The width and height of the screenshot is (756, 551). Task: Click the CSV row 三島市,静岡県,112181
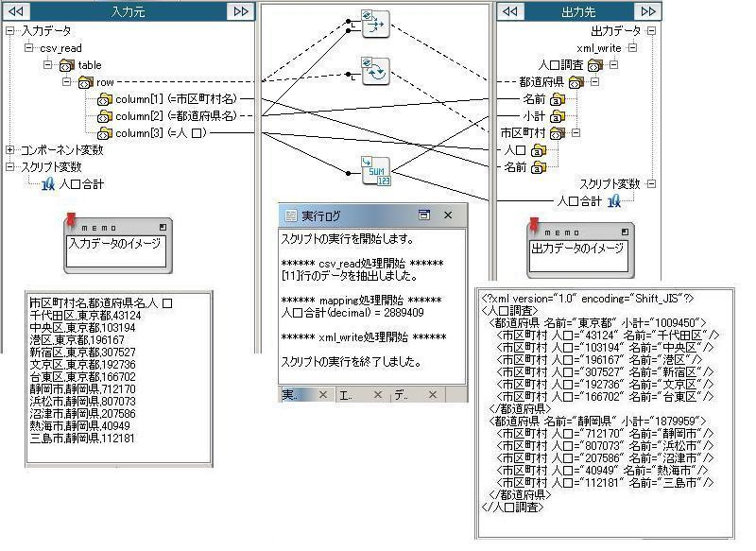click(82, 439)
